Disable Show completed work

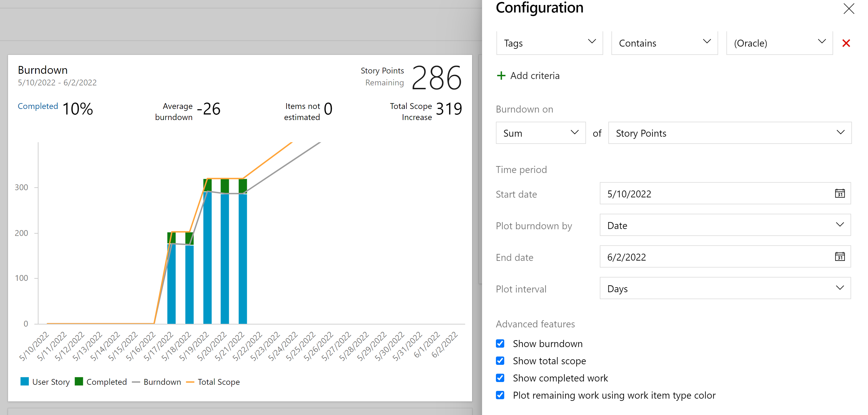tap(500, 378)
